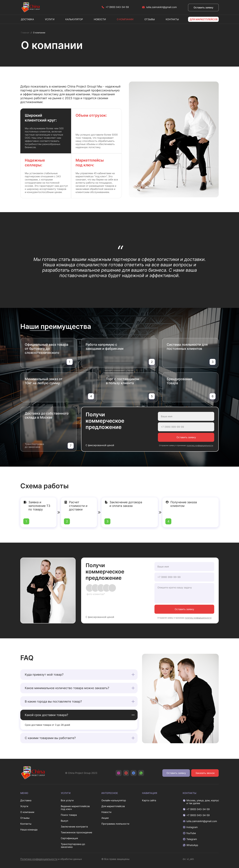Click the couple photo beside the FAQ
The width and height of the screenshot is (239, 868).
[180, 698]
